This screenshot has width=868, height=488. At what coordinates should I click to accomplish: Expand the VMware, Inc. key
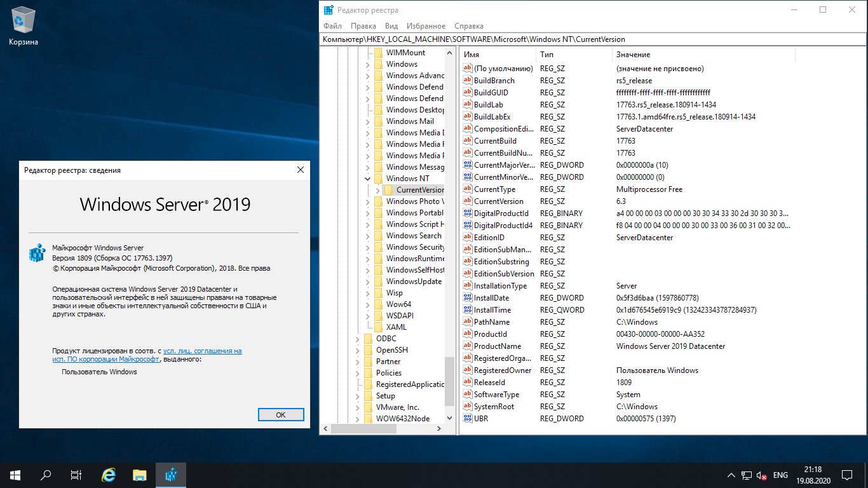(x=357, y=407)
